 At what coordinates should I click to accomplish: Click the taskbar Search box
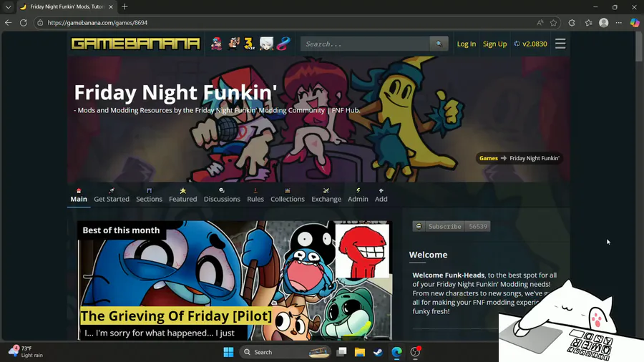point(286,352)
